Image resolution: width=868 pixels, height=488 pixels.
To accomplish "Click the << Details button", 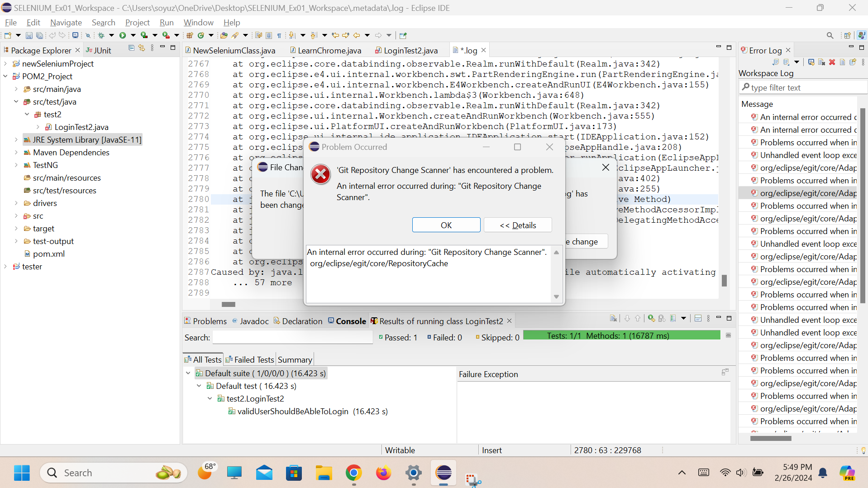I will click(x=518, y=225).
